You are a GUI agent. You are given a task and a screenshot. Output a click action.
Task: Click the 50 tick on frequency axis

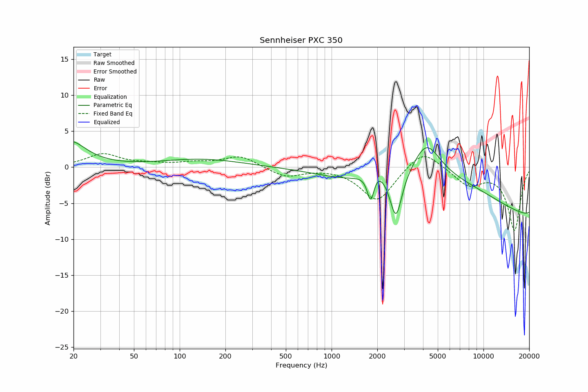click(134, 356)
